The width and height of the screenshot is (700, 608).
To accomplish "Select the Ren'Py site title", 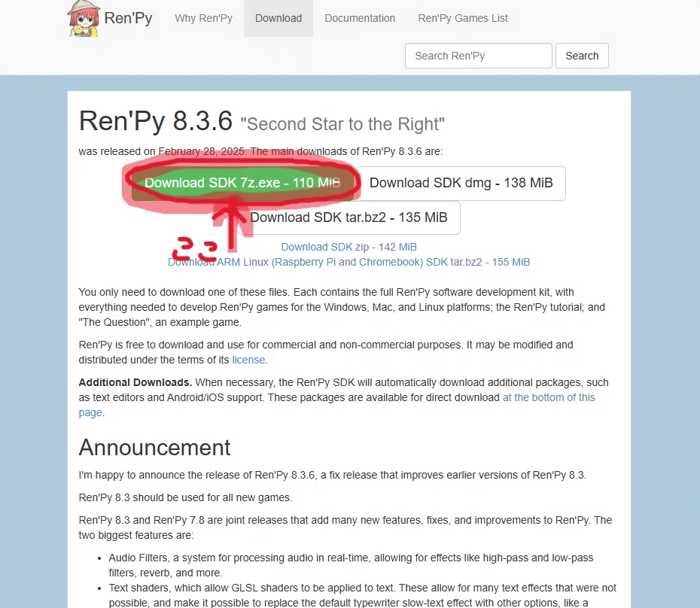I will tap(129, 18).
